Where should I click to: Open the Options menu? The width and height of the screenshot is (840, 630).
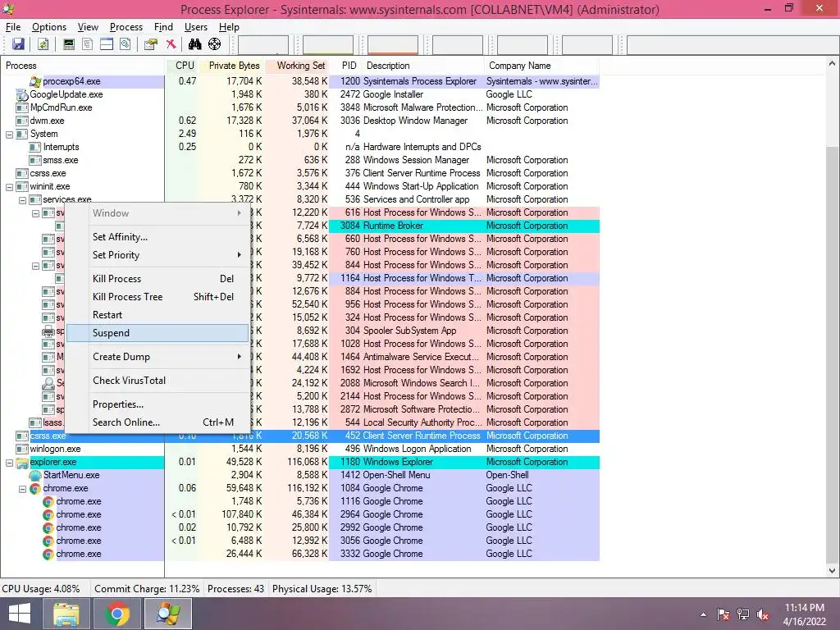[x=48, y=27]
